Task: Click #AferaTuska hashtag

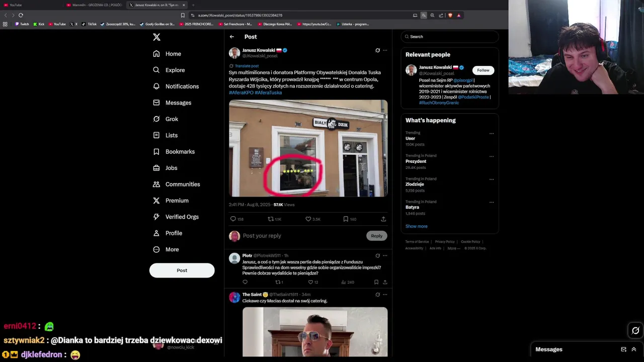Action: pyautogui.click(x=268, y=93)
